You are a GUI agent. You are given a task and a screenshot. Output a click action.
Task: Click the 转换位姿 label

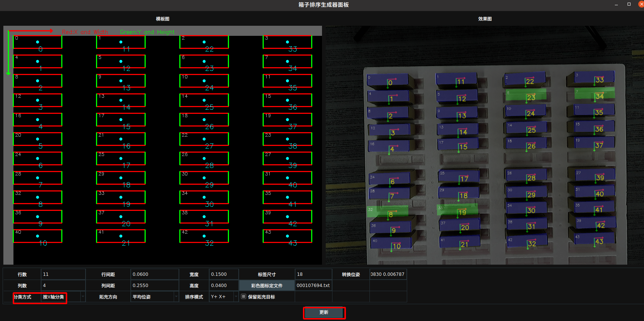tap(351, 274)
